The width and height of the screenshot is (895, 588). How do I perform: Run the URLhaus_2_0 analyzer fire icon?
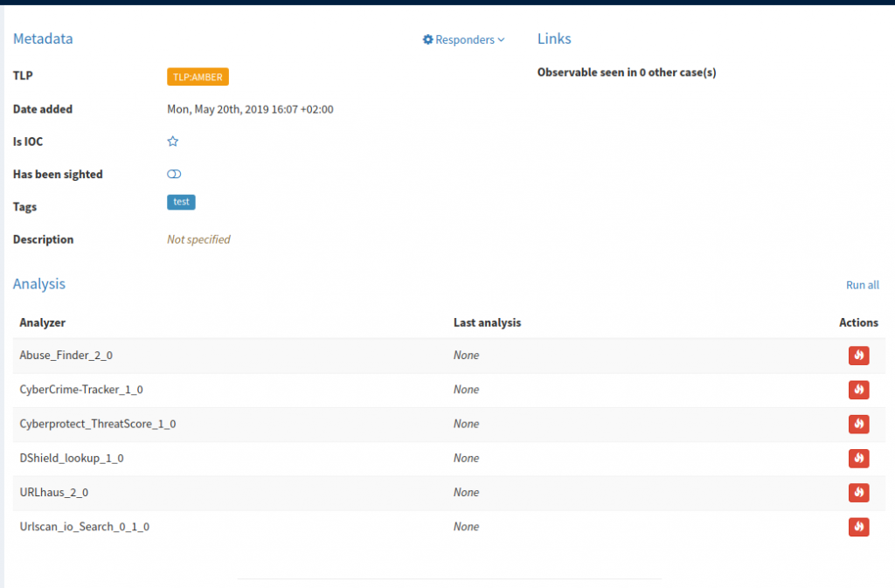coord(858,493)
